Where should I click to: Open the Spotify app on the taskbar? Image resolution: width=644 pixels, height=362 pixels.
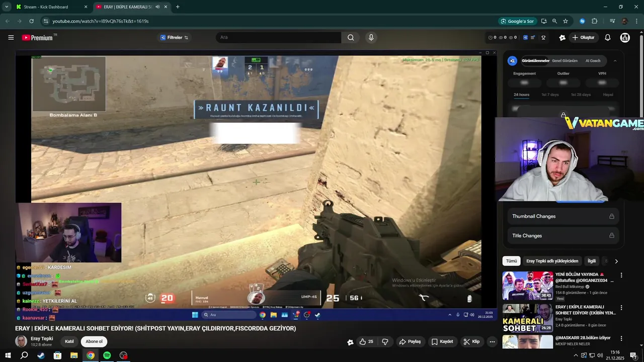click(107, 355)
